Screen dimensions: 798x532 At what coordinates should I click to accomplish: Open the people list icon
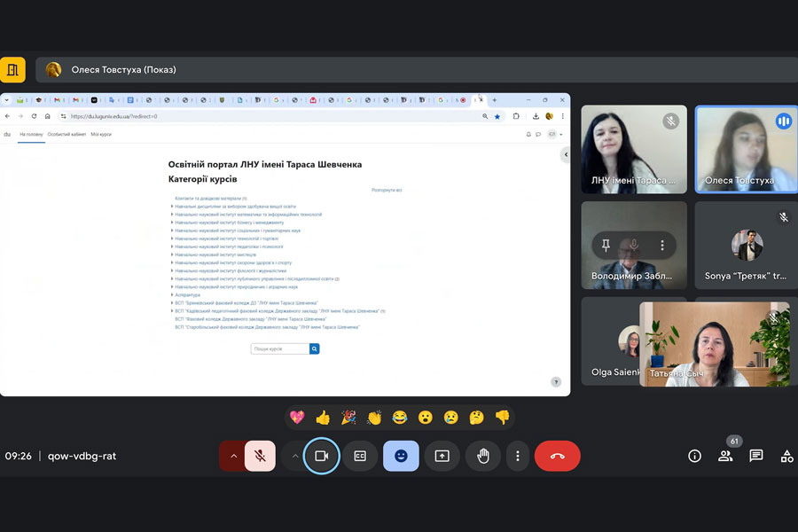725,456
